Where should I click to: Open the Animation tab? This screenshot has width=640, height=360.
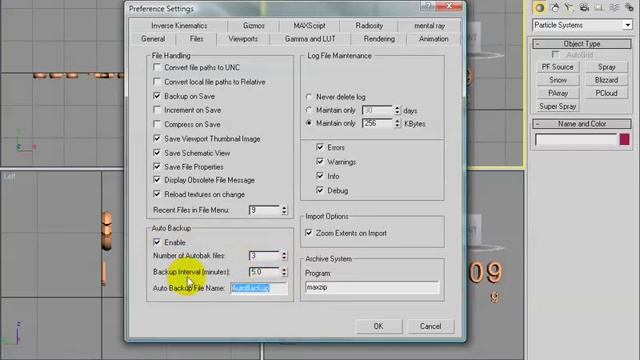(x=433, y=39)
